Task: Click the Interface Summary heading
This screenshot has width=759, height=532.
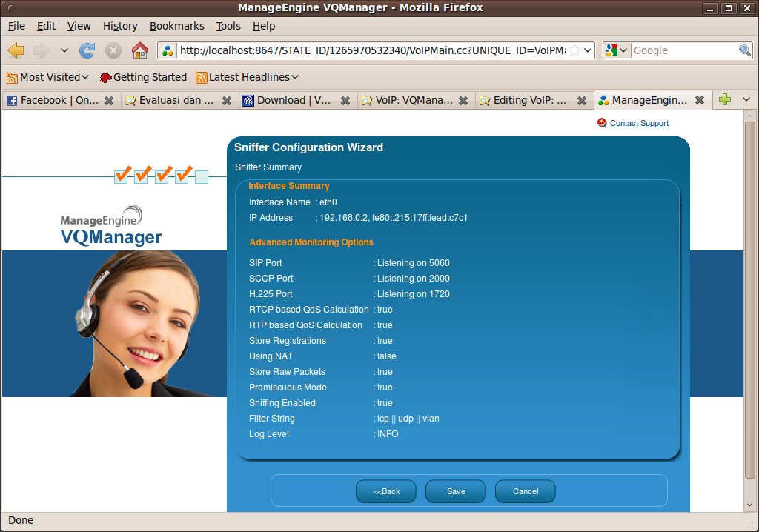Action: tap(289, 186)
